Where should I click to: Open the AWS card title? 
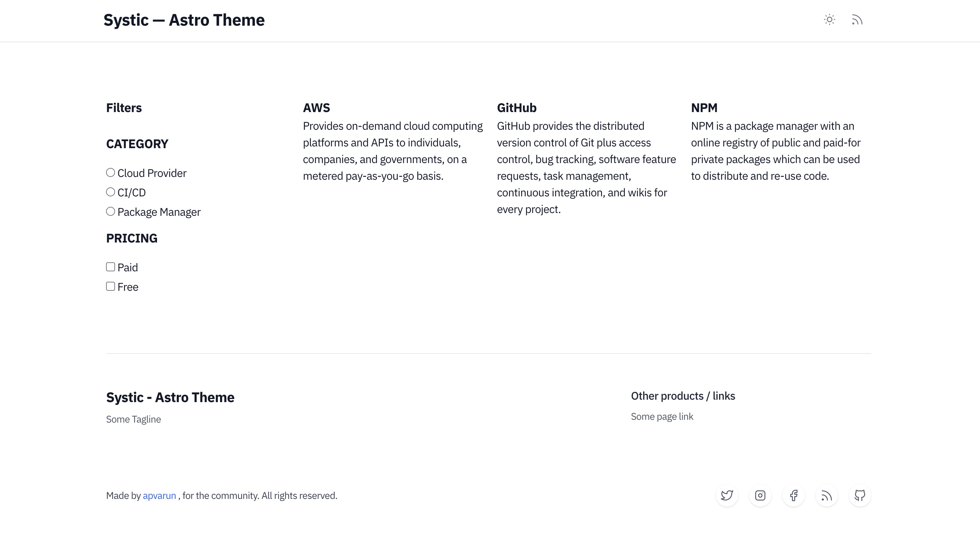[316, 108]
